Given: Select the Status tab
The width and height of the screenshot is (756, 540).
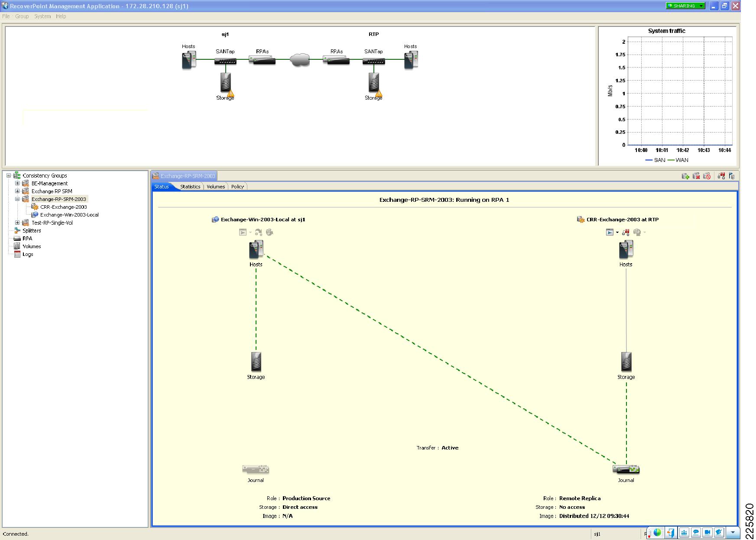Looking at the screenshot, I should [162, 187].
